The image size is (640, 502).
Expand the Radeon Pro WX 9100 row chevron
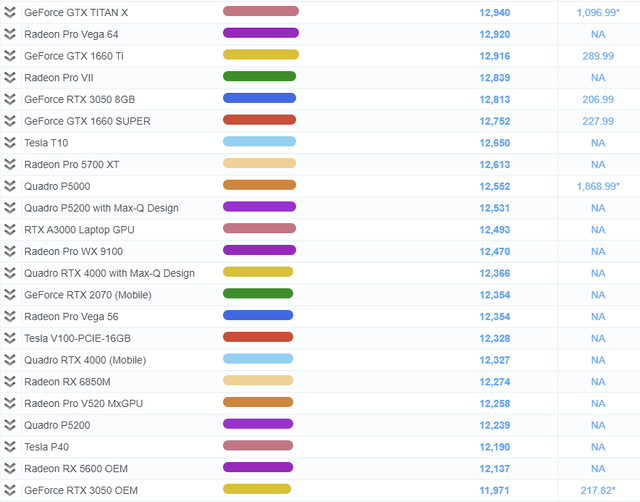click(x=11, y=251)
